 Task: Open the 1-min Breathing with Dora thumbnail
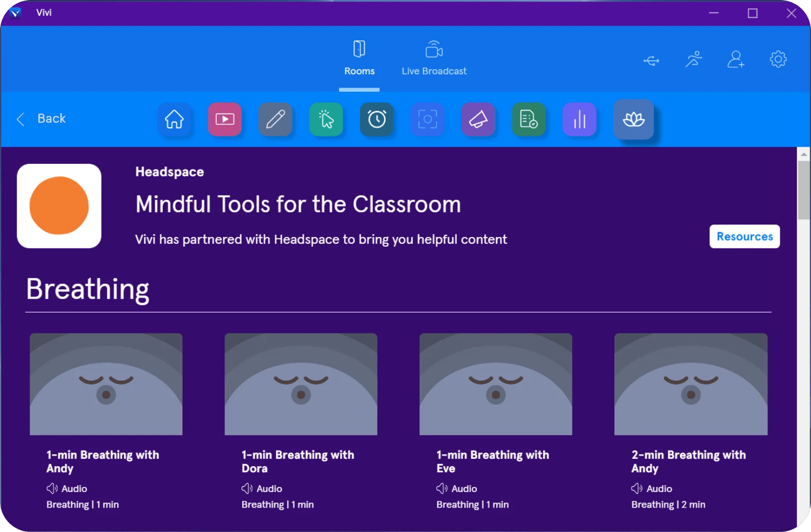coord(301,384)
